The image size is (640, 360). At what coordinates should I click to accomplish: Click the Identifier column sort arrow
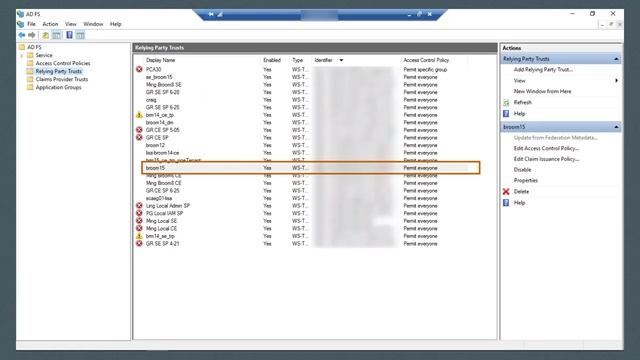coord(341,60)
